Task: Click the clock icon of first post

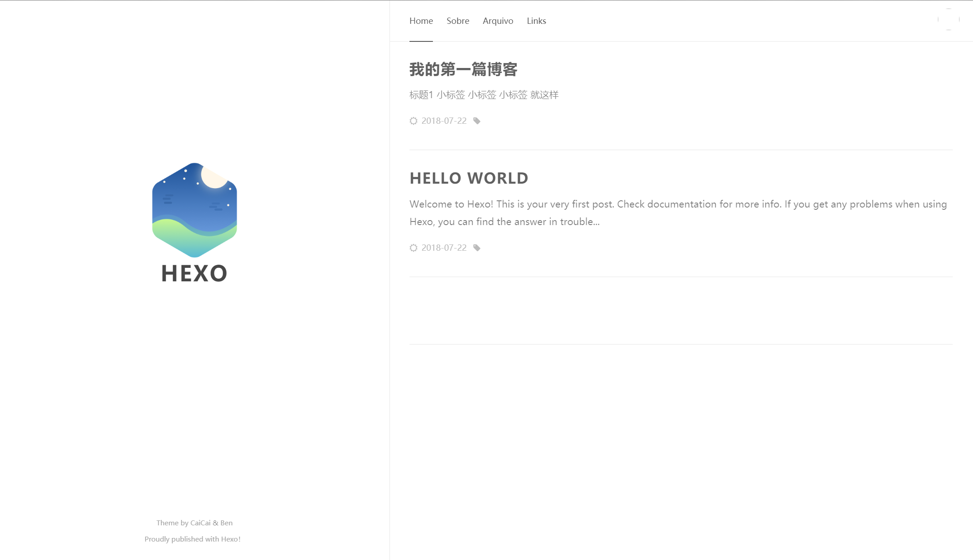Action: click(x=413, y=121)
